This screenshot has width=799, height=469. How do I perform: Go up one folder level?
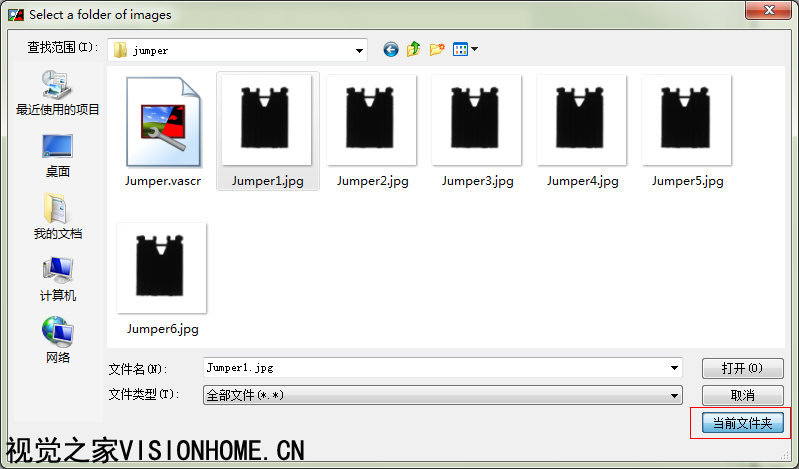pos(413,49)
